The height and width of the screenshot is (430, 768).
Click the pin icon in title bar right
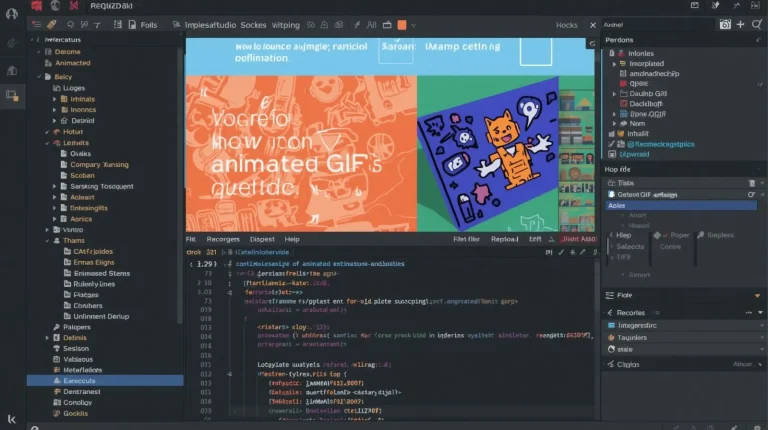pos(715,5)
